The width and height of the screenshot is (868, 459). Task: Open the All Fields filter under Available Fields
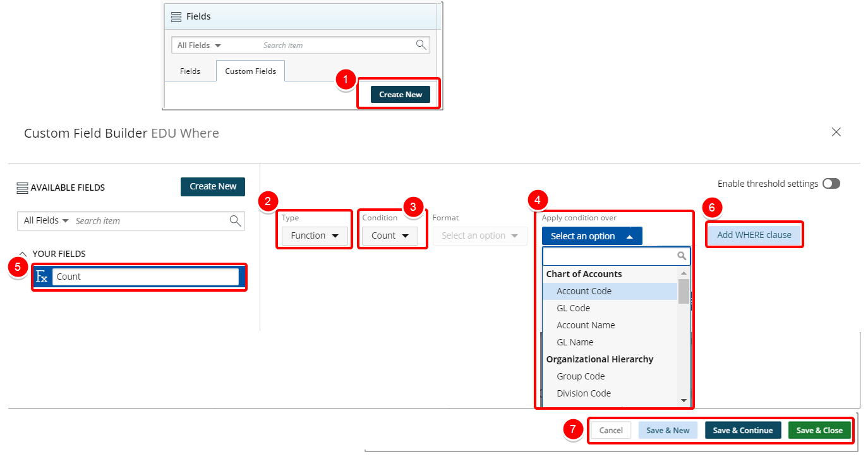[x=46, y=220]
